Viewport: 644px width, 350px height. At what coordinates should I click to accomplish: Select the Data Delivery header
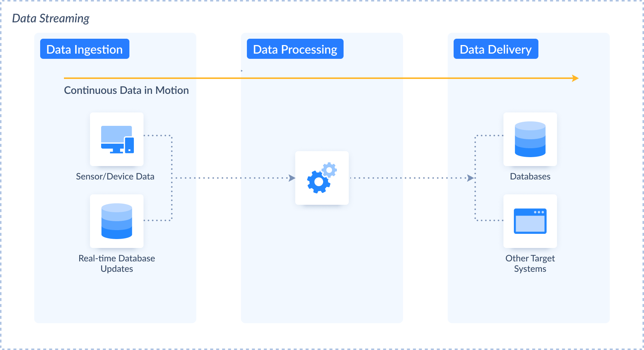[496, 49]
